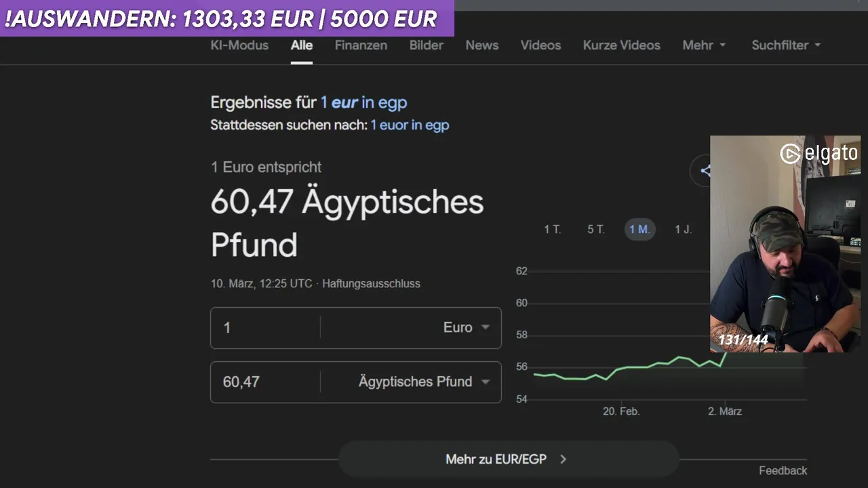
Task: Click the "1 euor in egp" search link
Action: point(410,125)
